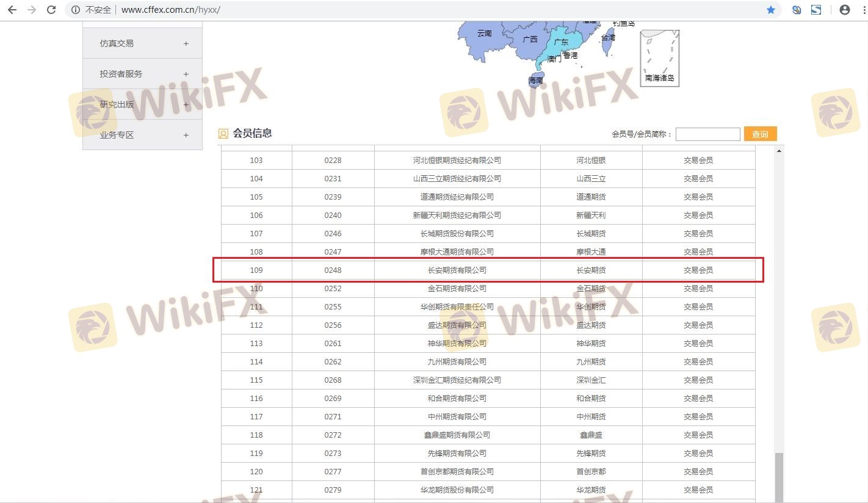Open the 业务专区 sidebar menu
868x503 pixels.
(142, 135)
